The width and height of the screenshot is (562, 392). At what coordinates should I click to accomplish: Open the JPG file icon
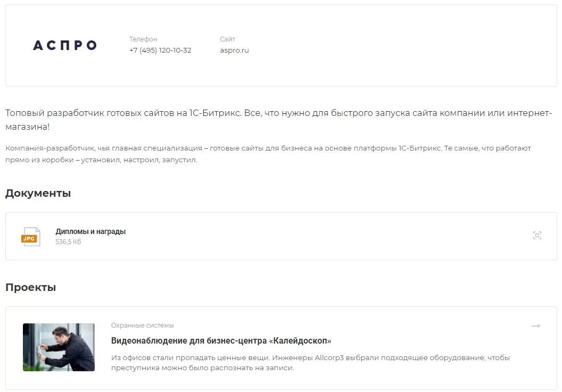[30, 237]
